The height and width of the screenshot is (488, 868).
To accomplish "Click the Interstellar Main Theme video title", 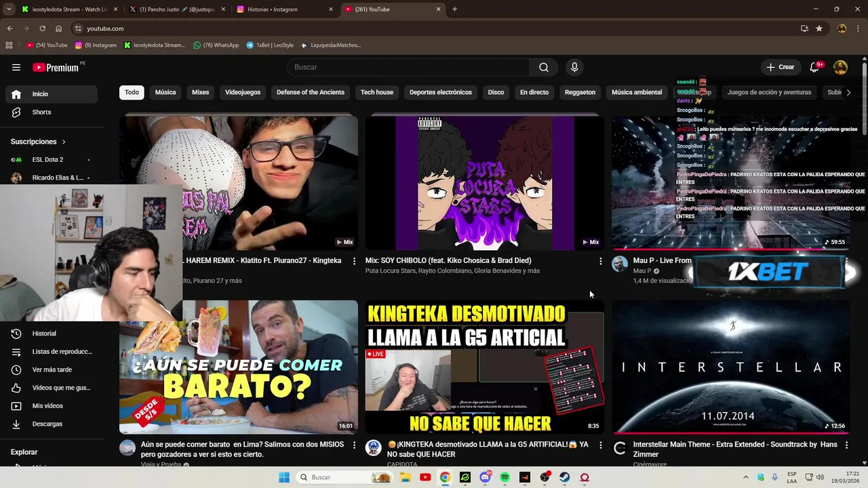I will 734,449.
